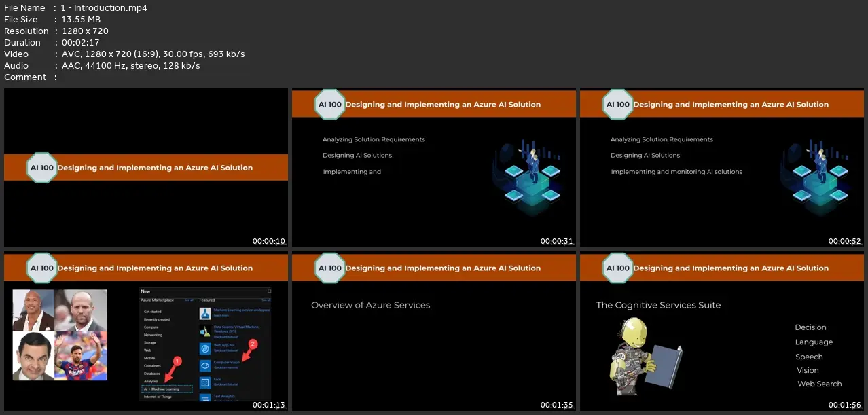Click the AI 100 badge in the 00:01:35 frame

point(330,268)
